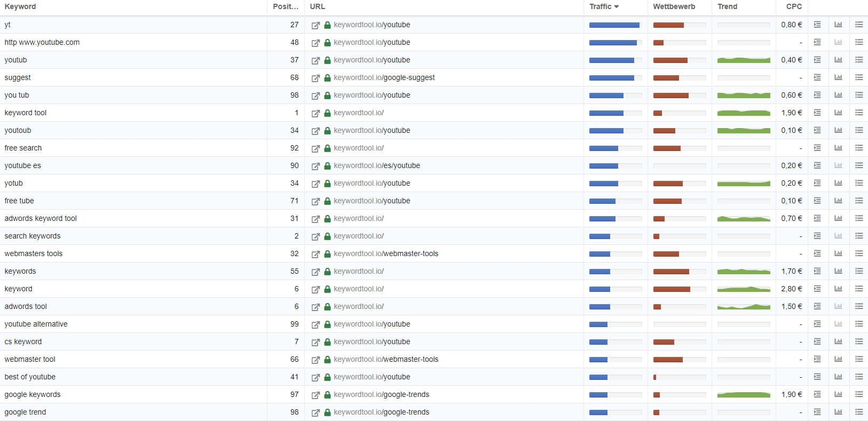Click bar chart icon in 'you tub' row

click(838, 95)
